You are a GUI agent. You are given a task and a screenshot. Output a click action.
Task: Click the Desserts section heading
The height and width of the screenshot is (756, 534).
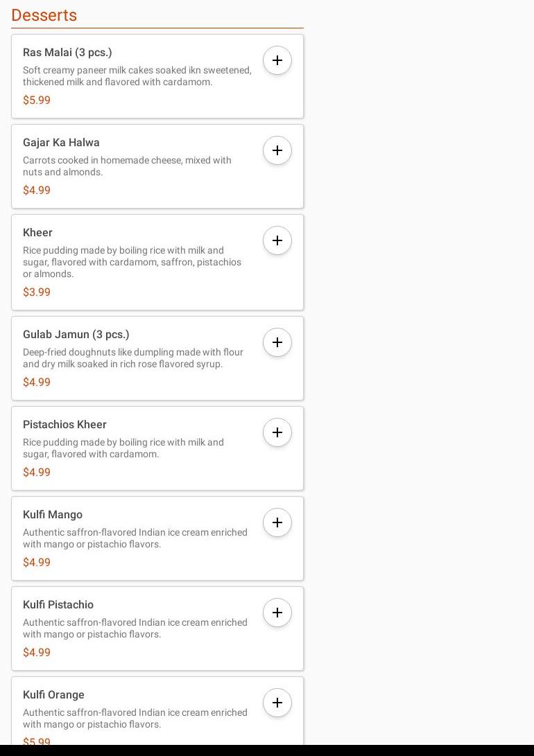coord(44,15)
